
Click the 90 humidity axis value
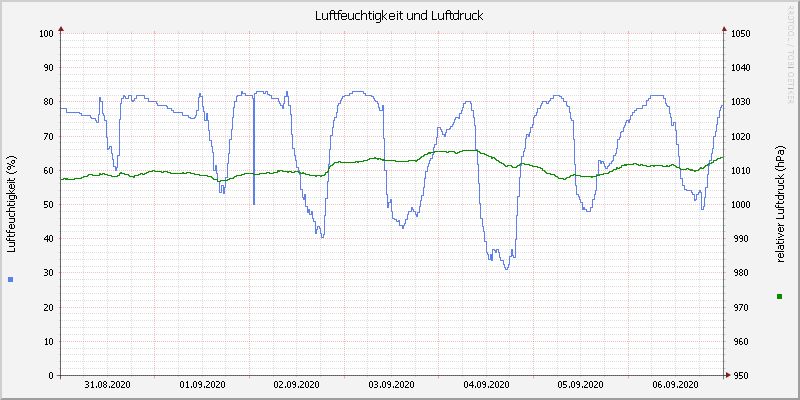48,68
